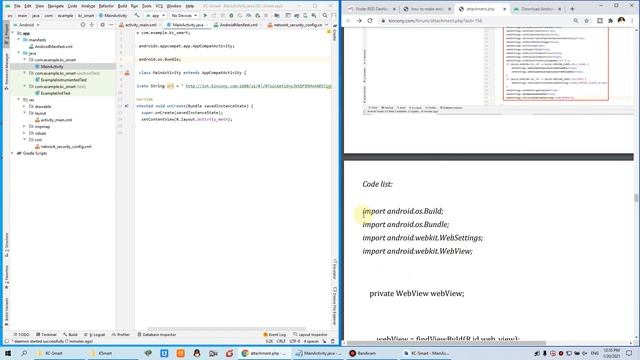Show hidden editor tabs dropdown arrow
The width and height of the screenshot is (640, 360).
click(x=327, y=25)
